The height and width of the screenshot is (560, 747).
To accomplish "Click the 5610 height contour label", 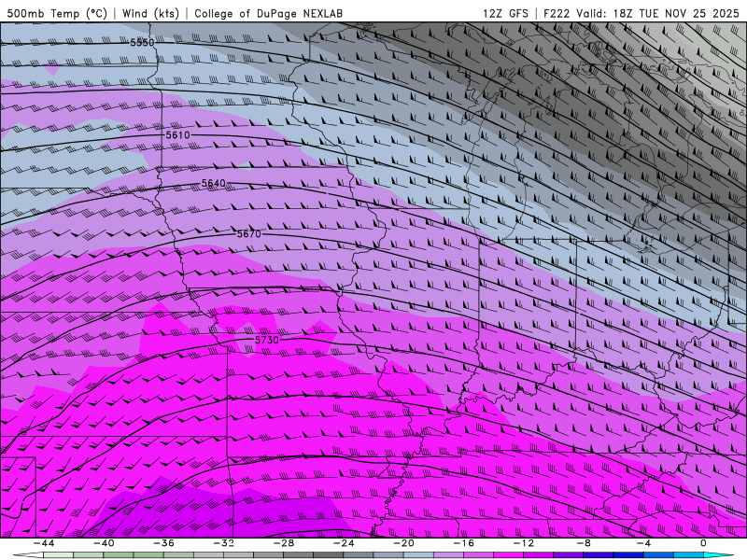I will pos(177,135).
